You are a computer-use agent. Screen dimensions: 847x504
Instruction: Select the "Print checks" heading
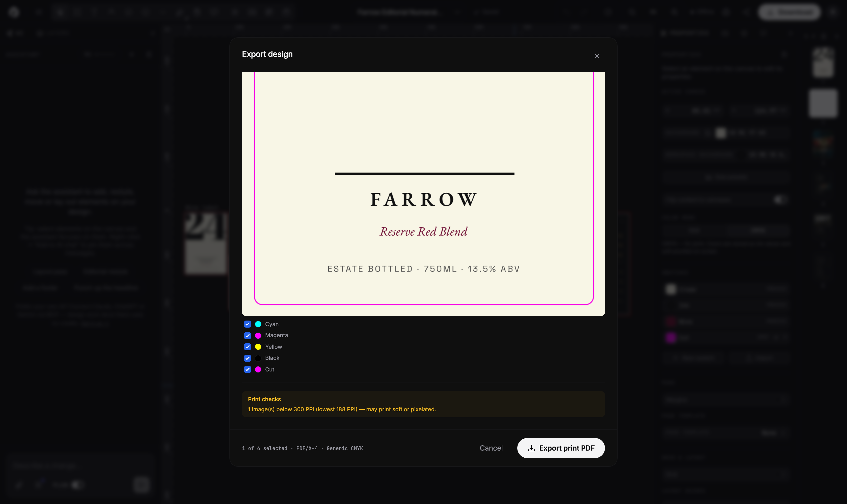(264, 399)
